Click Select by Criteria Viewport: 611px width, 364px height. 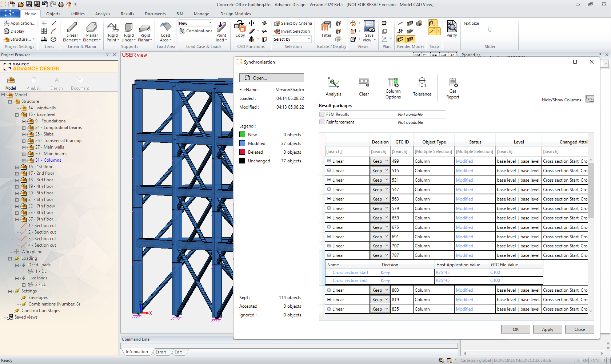[293, 23]
